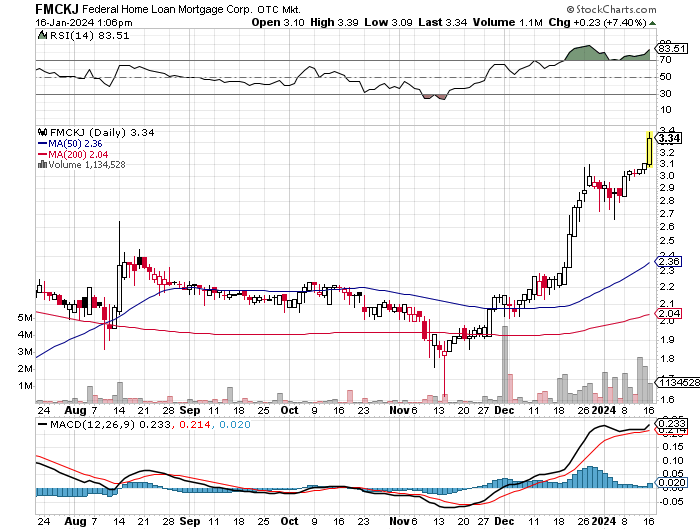Click the OTC Mkt. exchange label

(279, 9)
